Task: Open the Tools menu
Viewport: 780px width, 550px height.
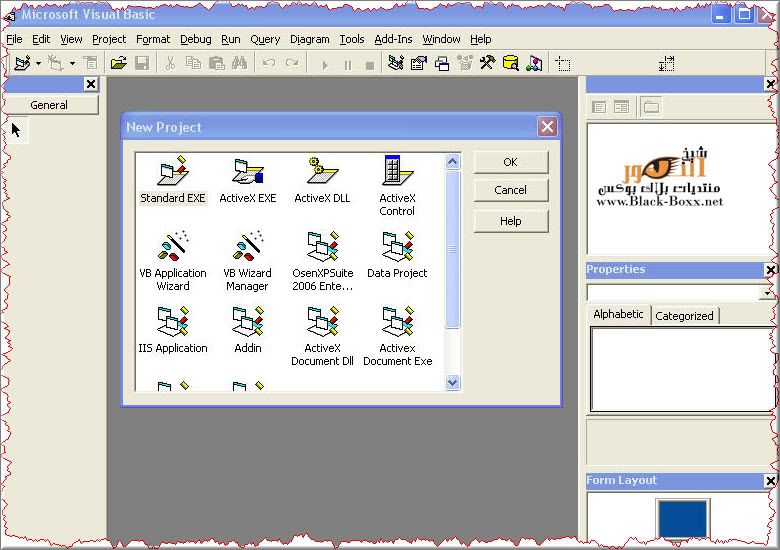Action: click(x=352, y=39)
